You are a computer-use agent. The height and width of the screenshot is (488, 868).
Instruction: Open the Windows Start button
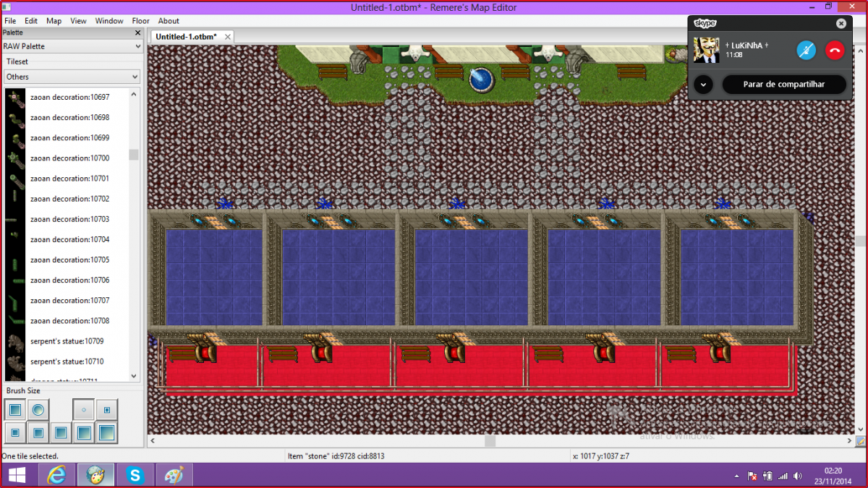tap(16, 476)
